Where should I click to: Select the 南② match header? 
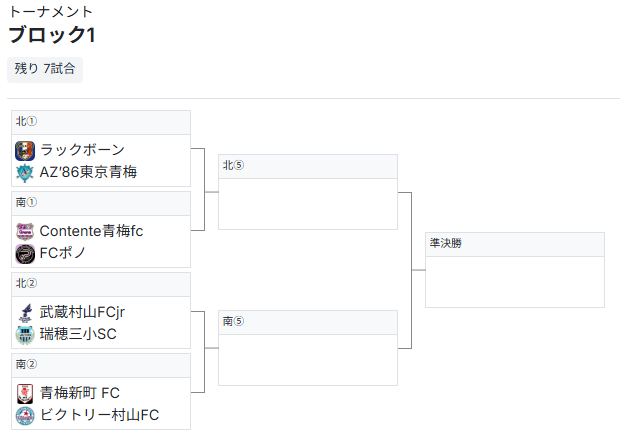click(101, 366)
